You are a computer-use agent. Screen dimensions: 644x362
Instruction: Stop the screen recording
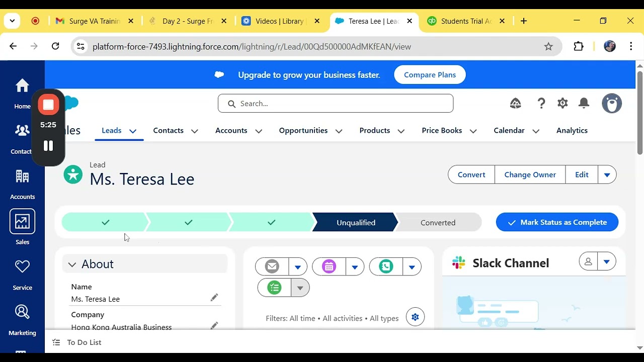tap(48, 105)
